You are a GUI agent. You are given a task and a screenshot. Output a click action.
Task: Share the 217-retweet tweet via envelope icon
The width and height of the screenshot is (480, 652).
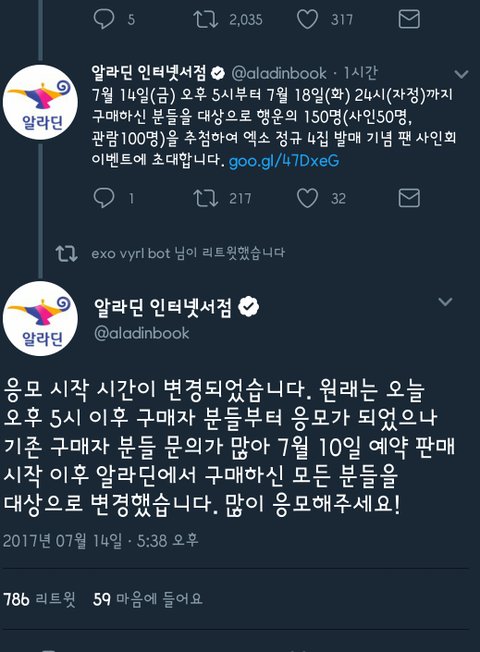click(409, 198)
